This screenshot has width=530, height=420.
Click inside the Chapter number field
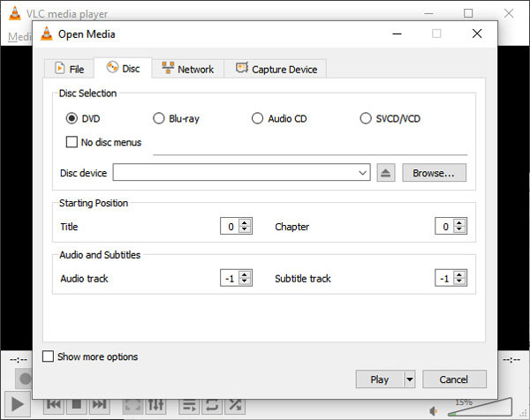pos(444,226)
